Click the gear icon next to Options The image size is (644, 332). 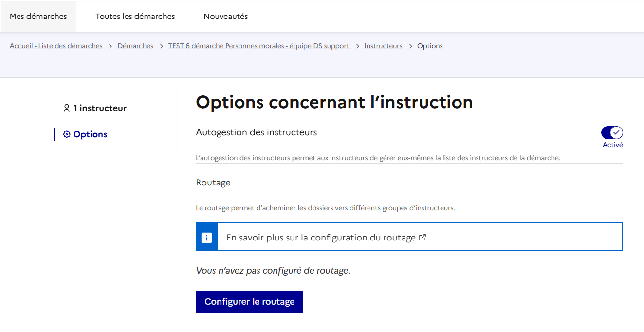click(67, 134)
